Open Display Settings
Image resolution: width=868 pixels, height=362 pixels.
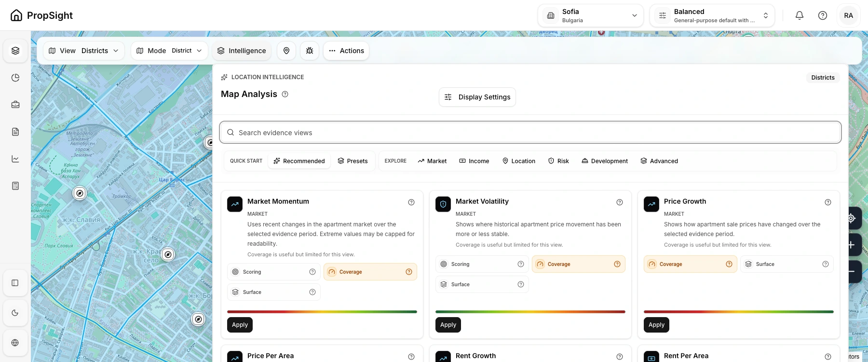coord(477,97)
